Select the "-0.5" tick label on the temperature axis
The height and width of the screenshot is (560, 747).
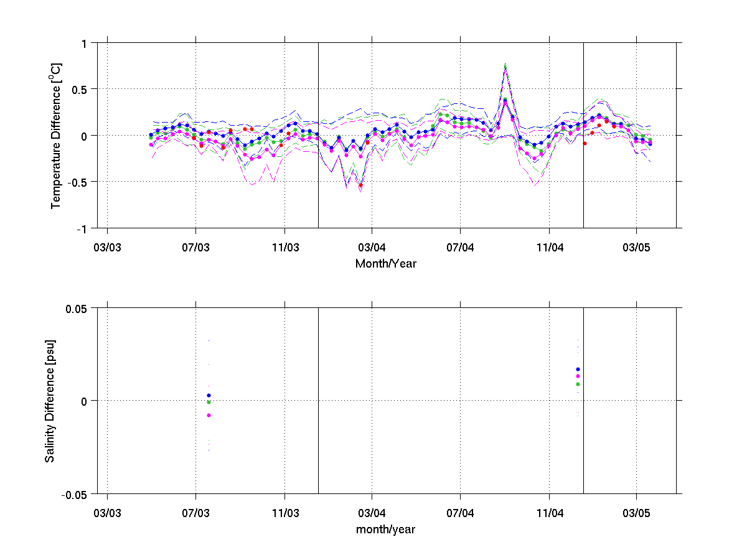(78, 182)
